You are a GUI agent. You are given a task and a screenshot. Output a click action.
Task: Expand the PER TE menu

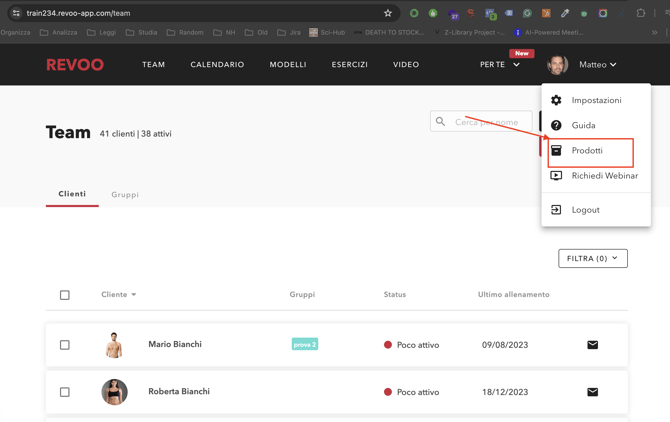pyautogui.click(x=500, y=65)
